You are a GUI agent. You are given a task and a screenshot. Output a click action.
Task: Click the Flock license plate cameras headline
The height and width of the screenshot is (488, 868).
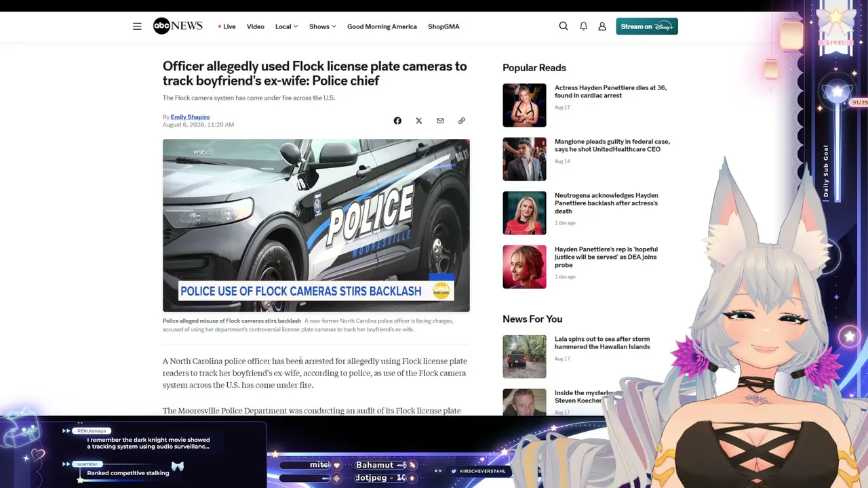pyautogui.click(x=315, y=73)
